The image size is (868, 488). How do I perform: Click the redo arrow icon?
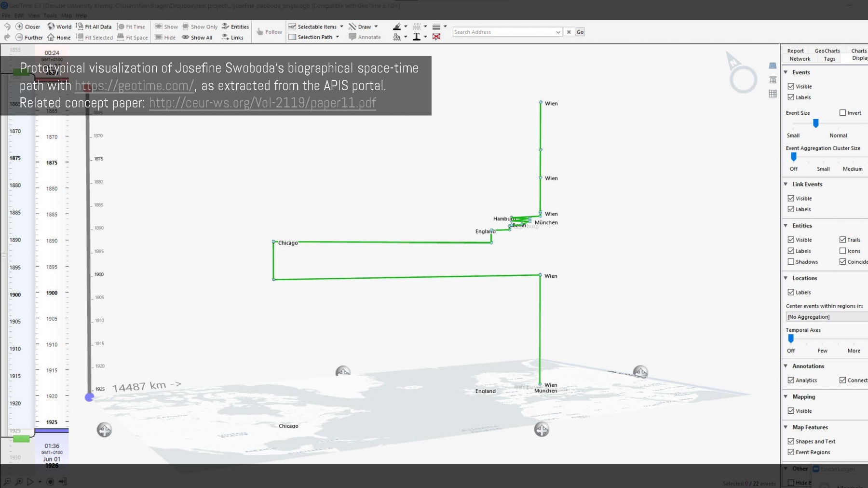pyautogui.click(x=7, y=37)
